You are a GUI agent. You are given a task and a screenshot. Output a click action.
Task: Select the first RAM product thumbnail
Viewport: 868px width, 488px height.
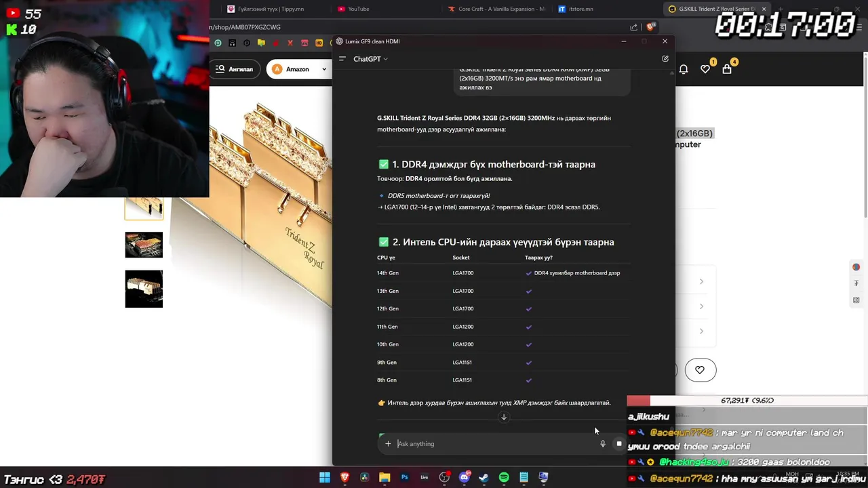(x=144, y=209)
